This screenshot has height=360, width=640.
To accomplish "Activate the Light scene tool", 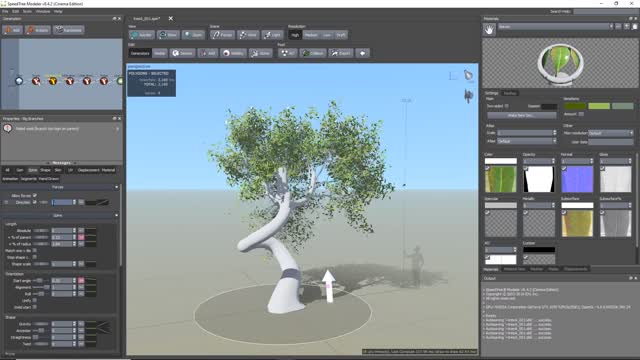I will [272, 35].
